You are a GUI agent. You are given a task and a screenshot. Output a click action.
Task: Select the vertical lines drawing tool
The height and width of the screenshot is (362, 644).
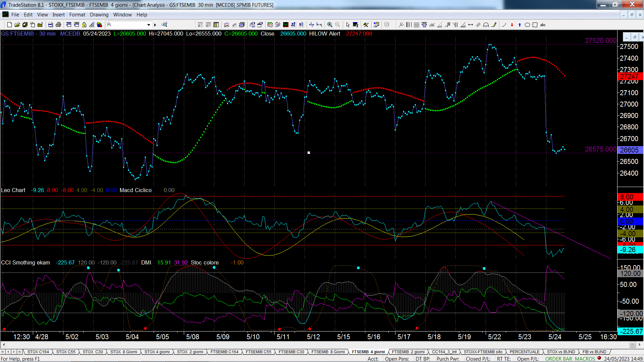[409, 25]
